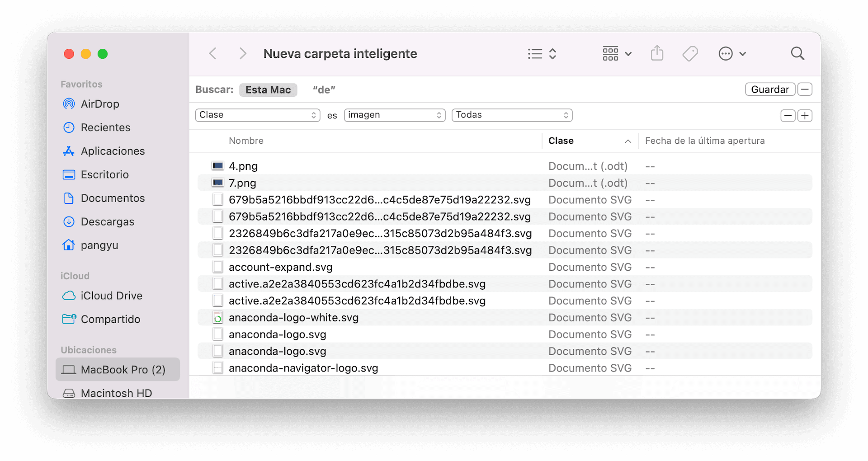Open iCloud Drive in sidebar
868x461 pixels.
click(x=118, y=296)
